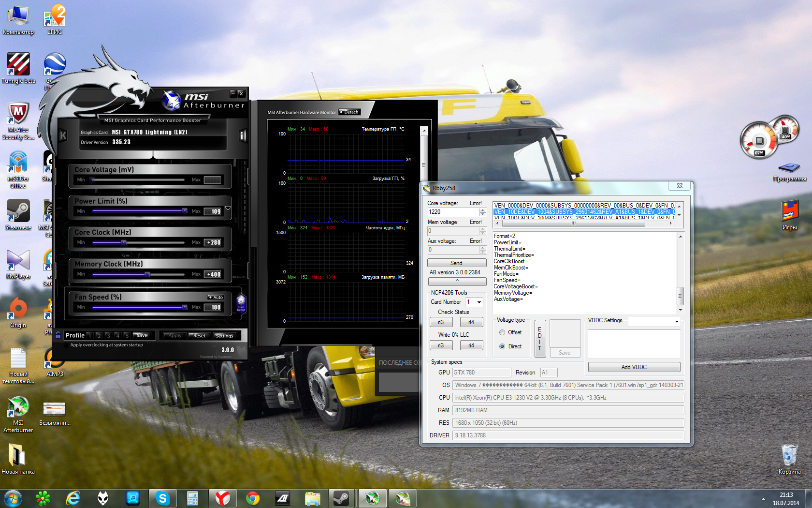Image resolution: width=812 pixels, height=508 pixels.
Task: Click the Afterburner Reset button
Action: tap(198, 335)
